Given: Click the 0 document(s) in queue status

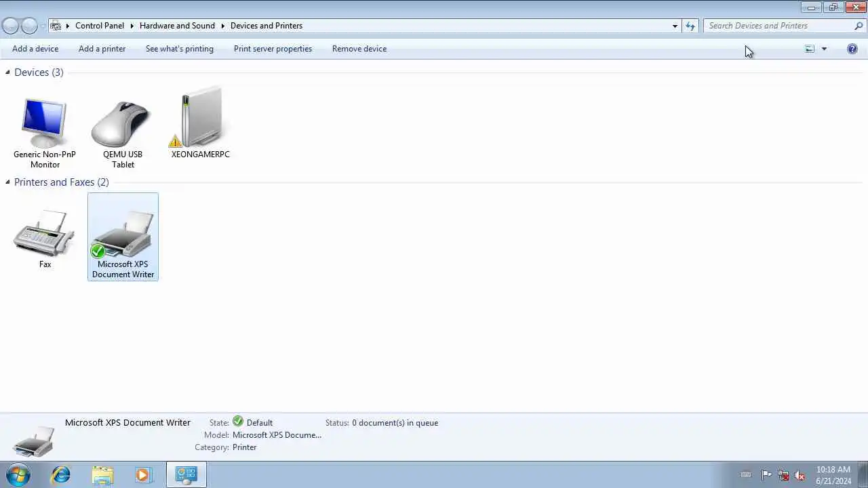Looking at the screenshot, I should [x=395, y=423].
